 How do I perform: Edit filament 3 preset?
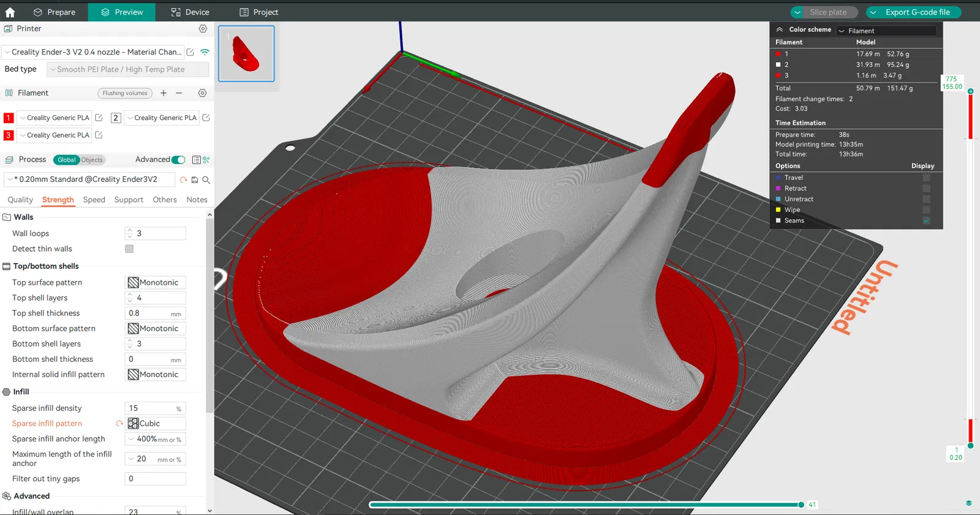pos(99,135)
